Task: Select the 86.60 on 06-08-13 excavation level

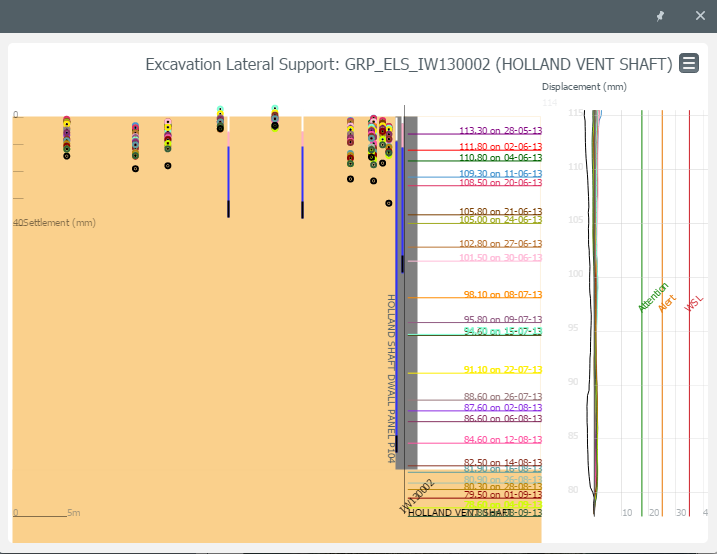Action: coord(503,419)
